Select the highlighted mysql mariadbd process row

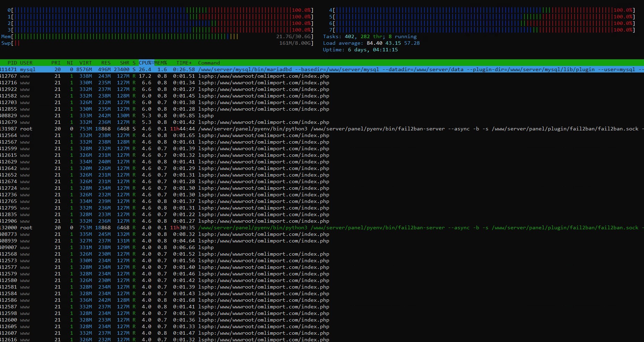point(322,69)
